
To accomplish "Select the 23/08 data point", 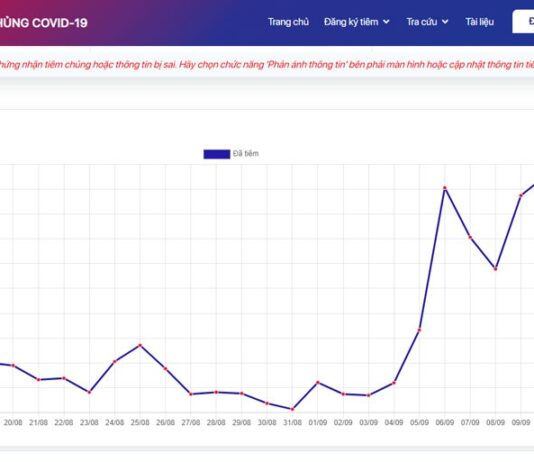I will coord(89,392).
